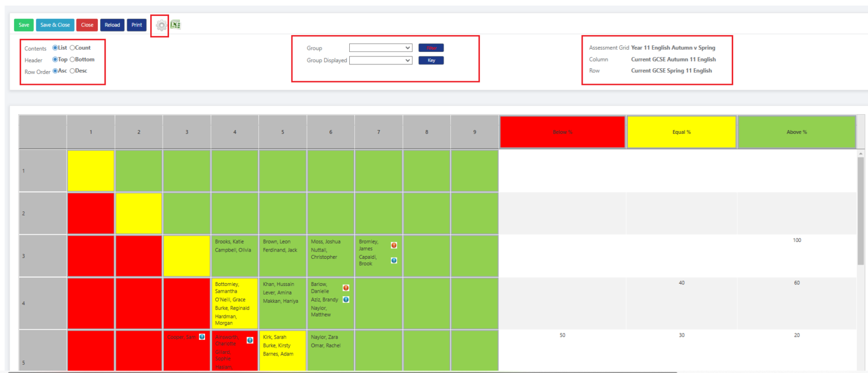
Task: Switch Contents to Count
Action: pyautogui.click(x=73, y=47)
